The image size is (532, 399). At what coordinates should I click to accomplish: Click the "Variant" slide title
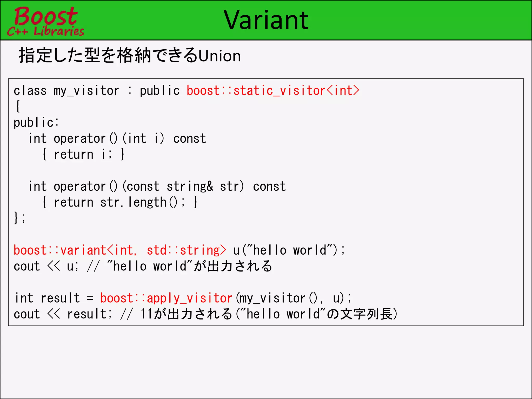pyautogui.click(x=266, y=20)
